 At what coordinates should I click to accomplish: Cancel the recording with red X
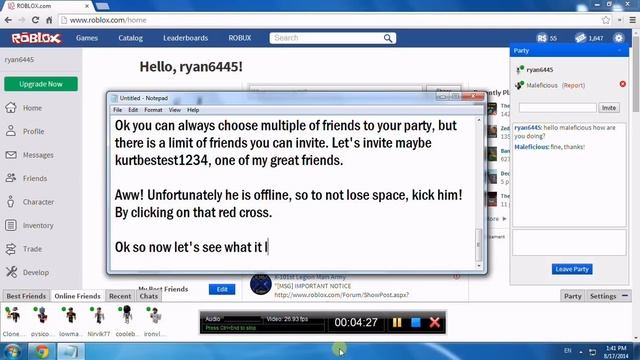pyautogui.click(x=435, y=322)
